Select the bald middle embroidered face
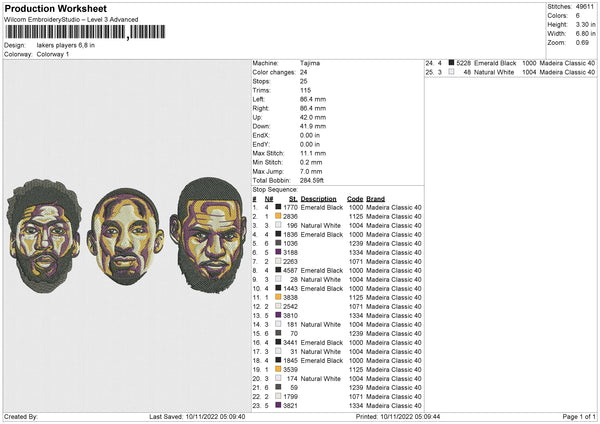The height and width of the screenshot is (424, 600). [126, 236]
